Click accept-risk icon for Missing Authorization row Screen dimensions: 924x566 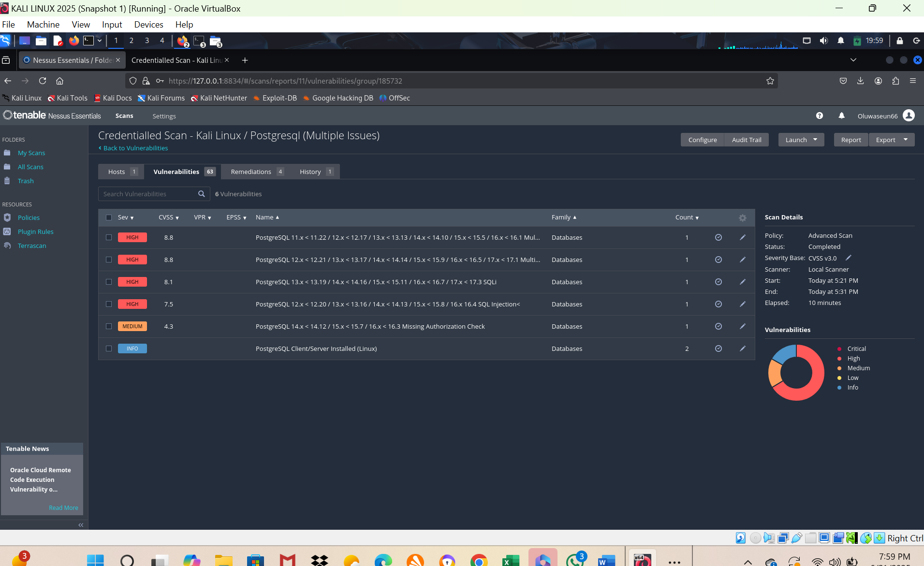719,326
